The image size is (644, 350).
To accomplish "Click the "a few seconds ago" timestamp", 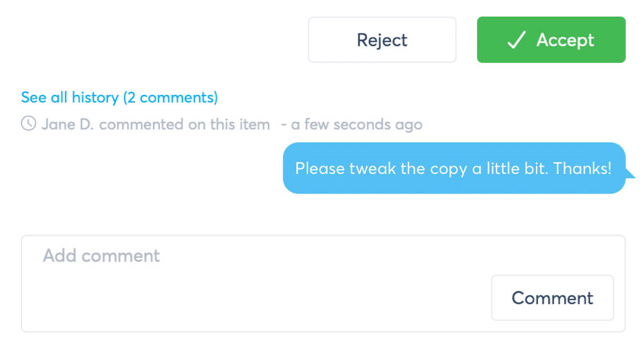I will pos(357,124).
